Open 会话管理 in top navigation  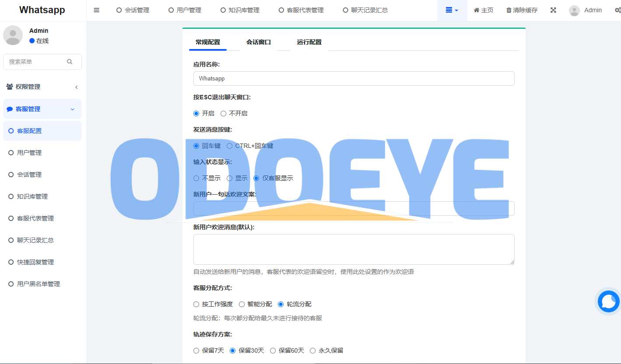click(x=133, y=10)
